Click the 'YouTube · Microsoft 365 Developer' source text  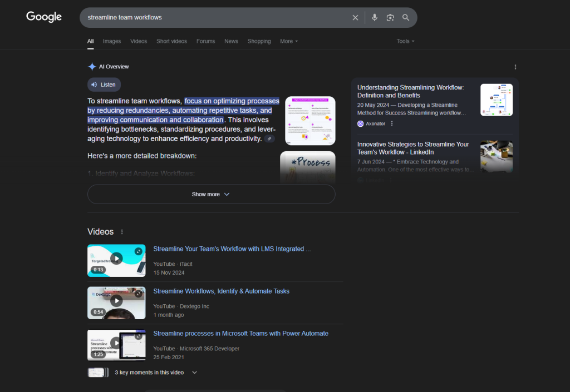pyautogui.click(x=196, y=349)
